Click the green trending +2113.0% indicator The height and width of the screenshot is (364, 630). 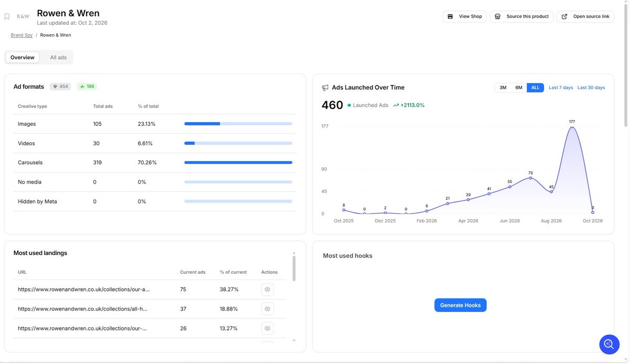click(x=409, y=105)
